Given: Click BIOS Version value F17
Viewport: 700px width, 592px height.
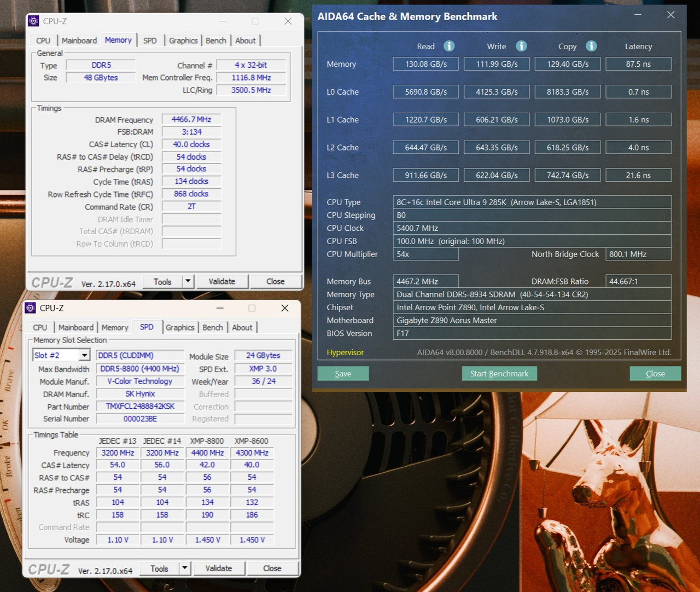Looking at the screenshot, I should coord(532,333).
